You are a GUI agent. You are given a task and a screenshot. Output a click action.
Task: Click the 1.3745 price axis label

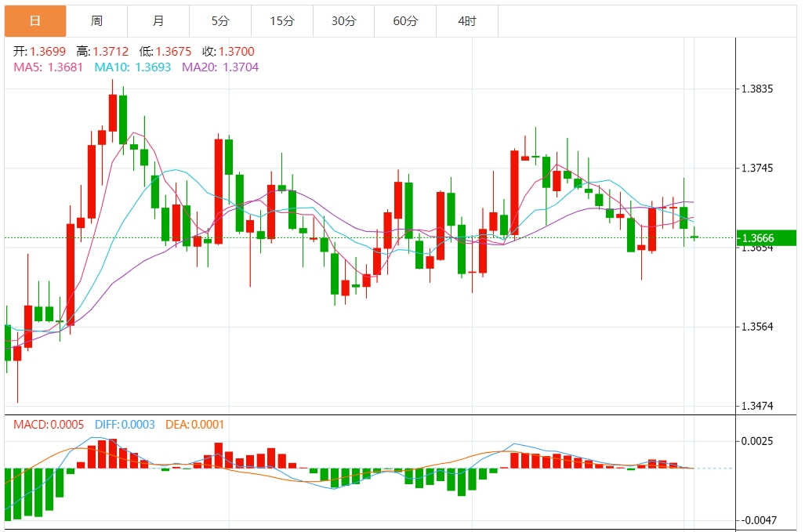point(757,168)
